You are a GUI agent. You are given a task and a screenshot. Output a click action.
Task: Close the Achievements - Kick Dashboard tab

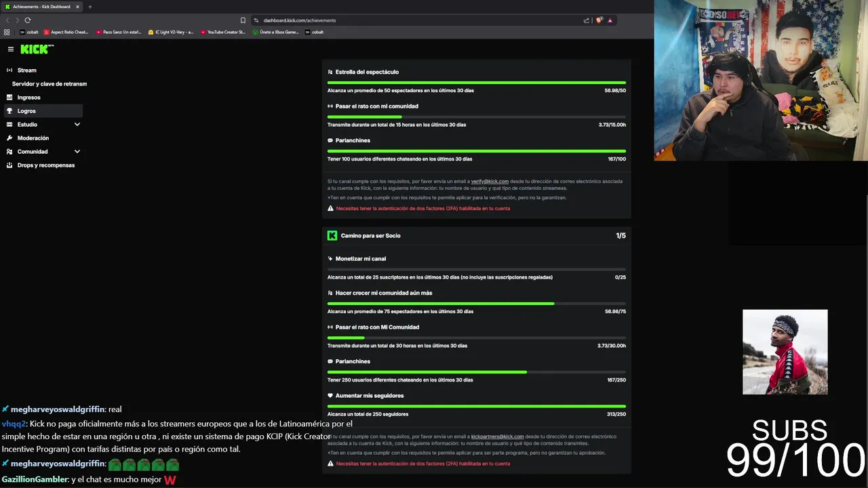[x=78, y=7]
